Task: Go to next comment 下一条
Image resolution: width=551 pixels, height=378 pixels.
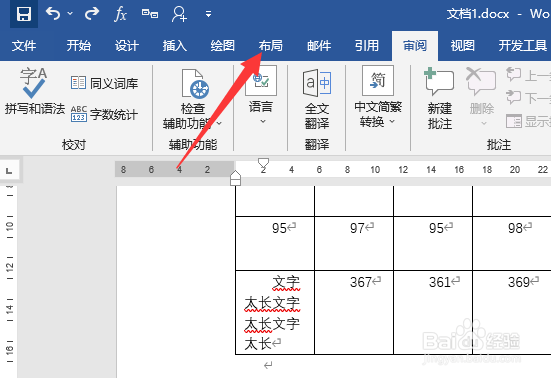Action: (528, 97)
